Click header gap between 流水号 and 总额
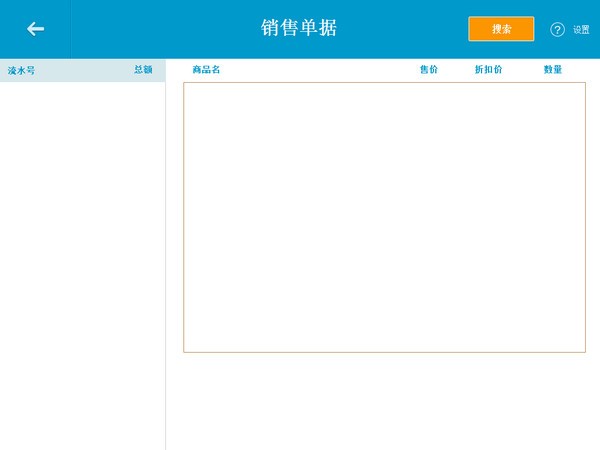 [x=85, y=70]
